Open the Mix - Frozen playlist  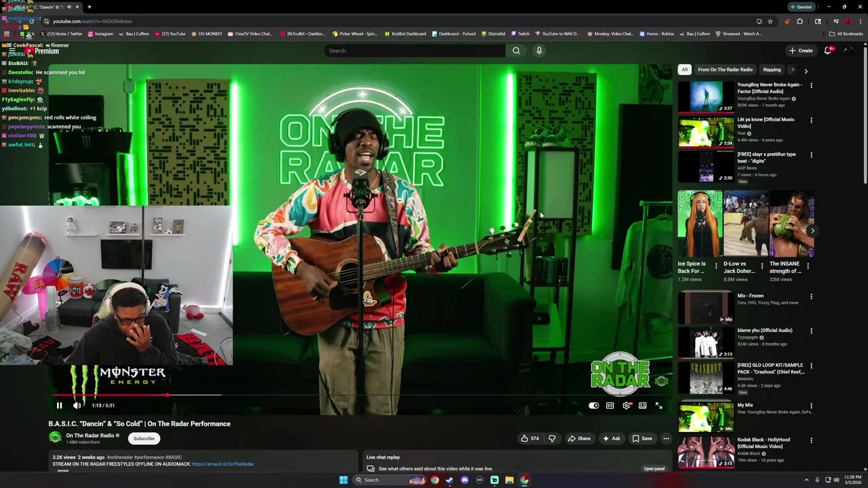706,307
